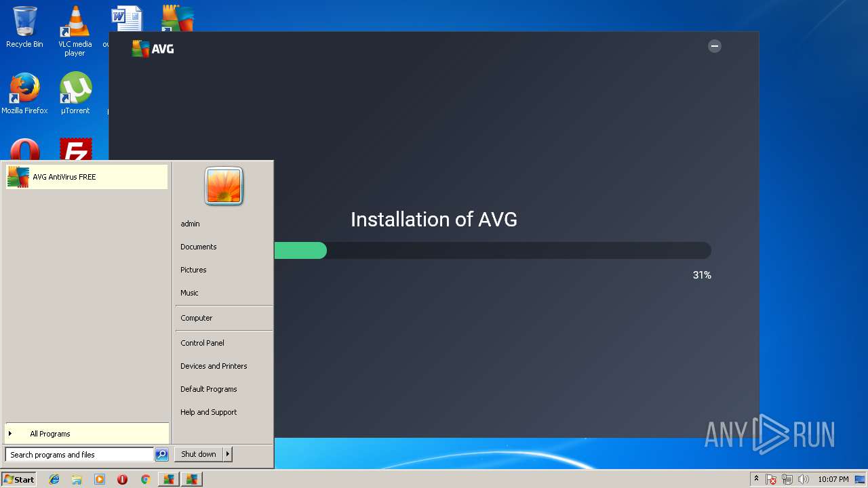Open Devices and Printers

214,366
